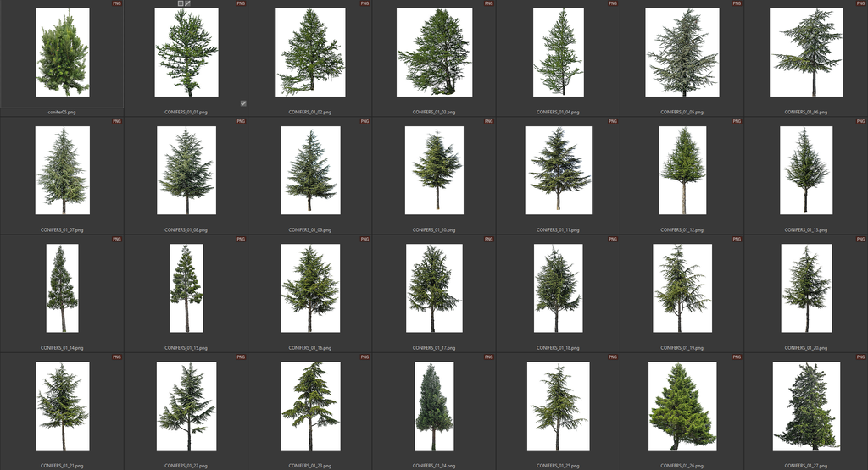This screenshot has height=470, width=868.
Task: Select the CONIFERS_01_03 tree thumbnail
Action: pos(434,53)
